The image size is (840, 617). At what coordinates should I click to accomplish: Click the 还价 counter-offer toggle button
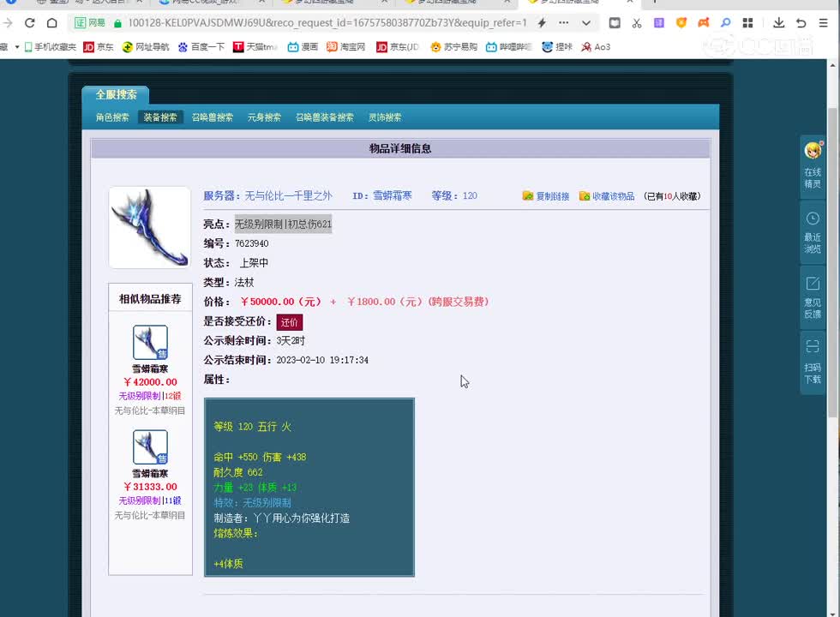click(x=289, y=322)
